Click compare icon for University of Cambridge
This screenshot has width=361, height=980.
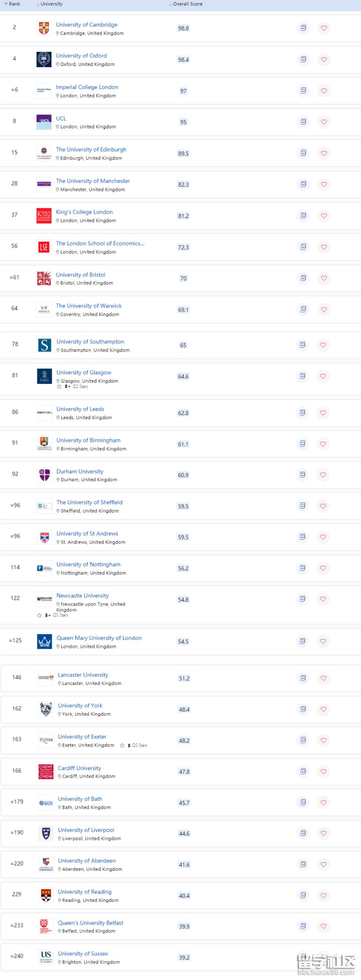pos(303,28)
